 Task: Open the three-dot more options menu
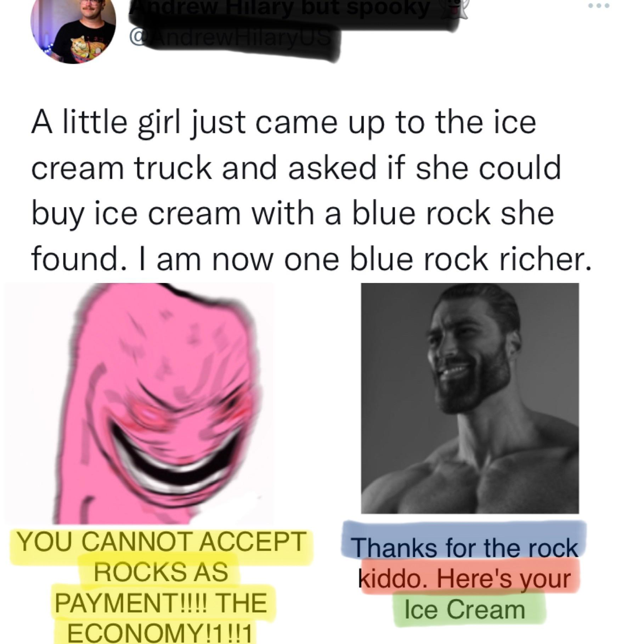point(599,6)
